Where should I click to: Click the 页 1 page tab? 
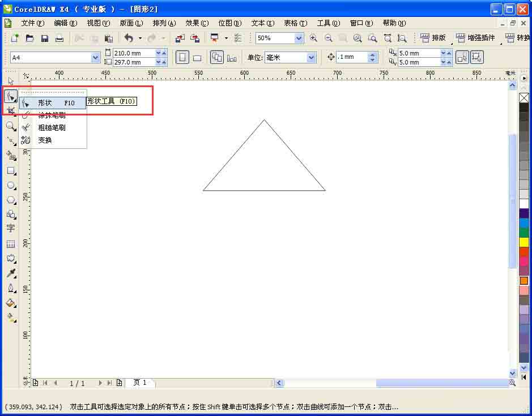tap(140, 383)
